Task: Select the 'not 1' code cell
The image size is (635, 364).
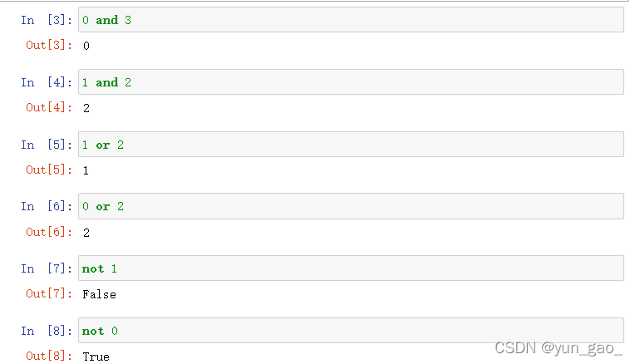Action: point(351,268)
